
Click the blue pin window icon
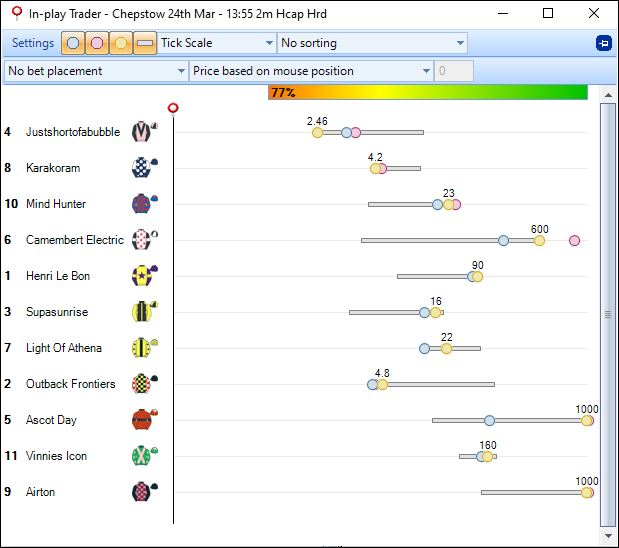click(x=604, y=43)
